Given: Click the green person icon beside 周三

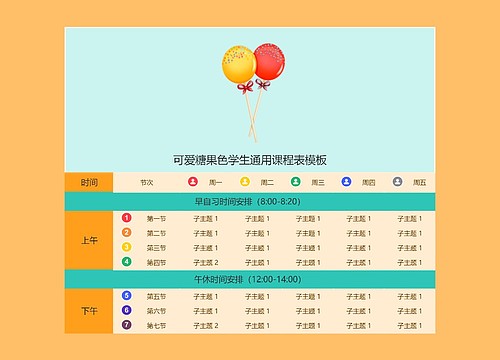Looking at the screenshot, I should pos(296,182).
